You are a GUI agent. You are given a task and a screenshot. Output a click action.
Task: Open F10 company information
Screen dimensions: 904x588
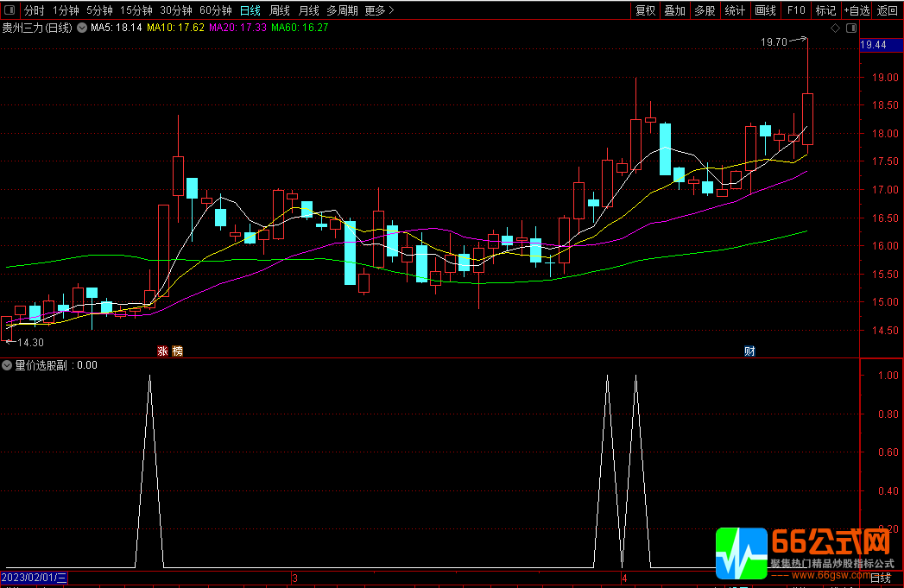coord(796,10)
